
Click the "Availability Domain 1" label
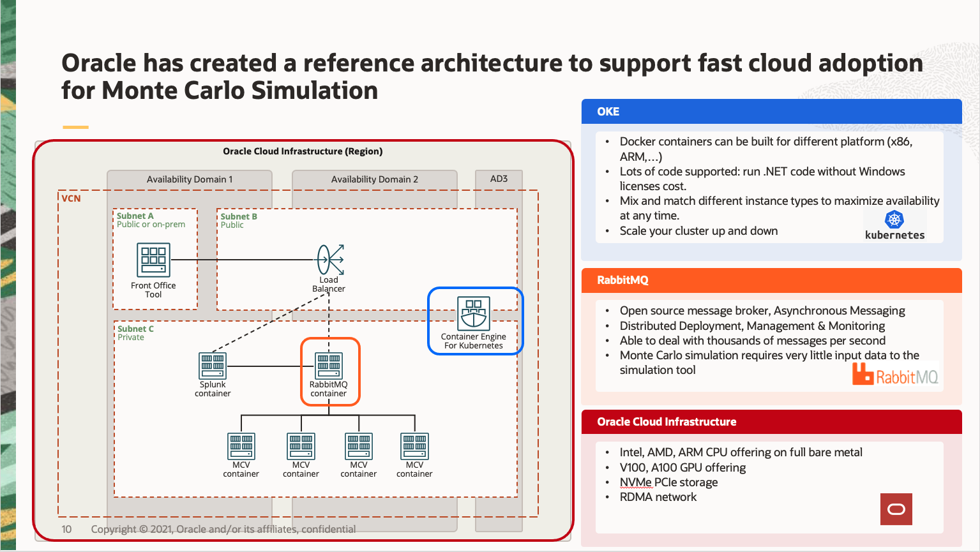click(x=190, y=179)
